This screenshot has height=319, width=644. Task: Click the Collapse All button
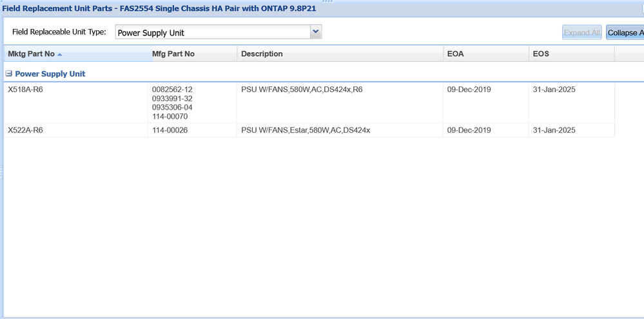coord(625,32)
